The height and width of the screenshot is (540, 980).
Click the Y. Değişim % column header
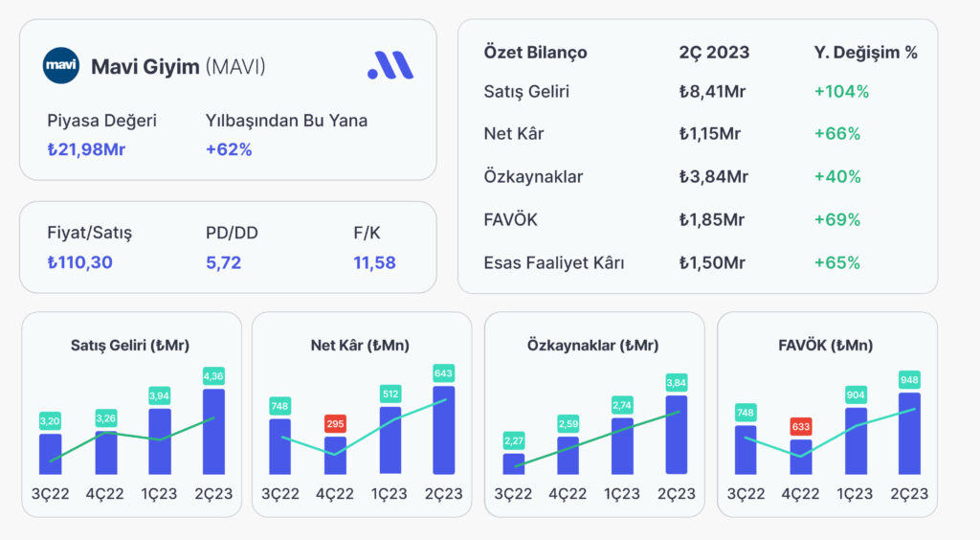point(865,53)
